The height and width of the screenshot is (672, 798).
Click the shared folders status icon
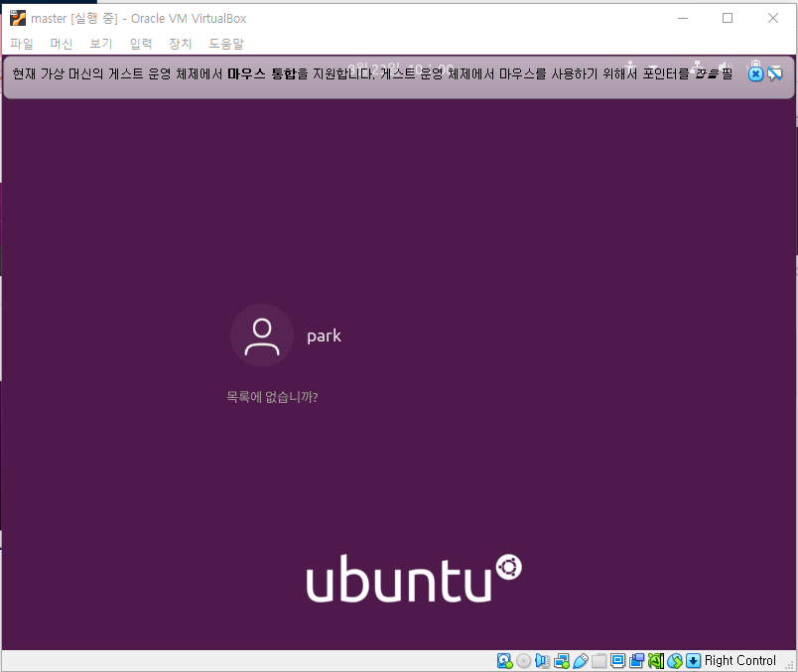coord(599,661)
